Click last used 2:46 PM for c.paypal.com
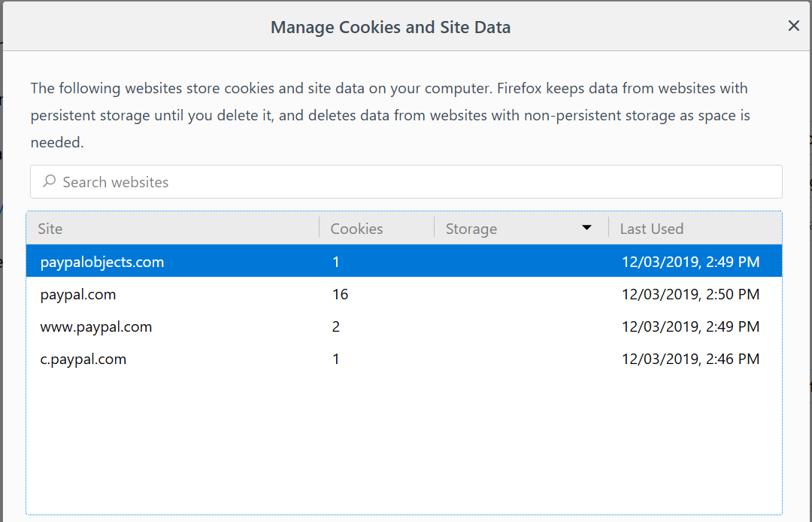Image resolution: width=812 pixels, height=522 pixels. coord(690,359)
